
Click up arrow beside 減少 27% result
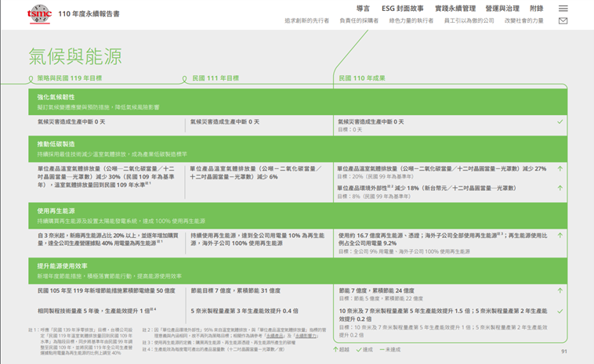560,168
